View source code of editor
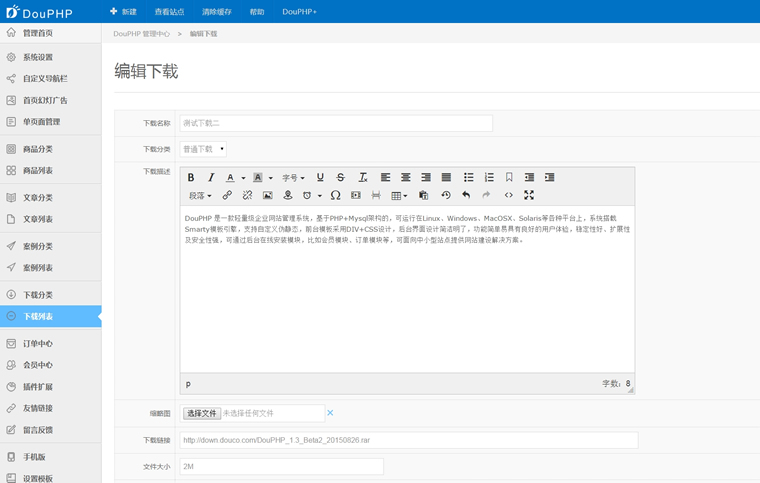The image size is (760, 483). (x=508, y=195)
